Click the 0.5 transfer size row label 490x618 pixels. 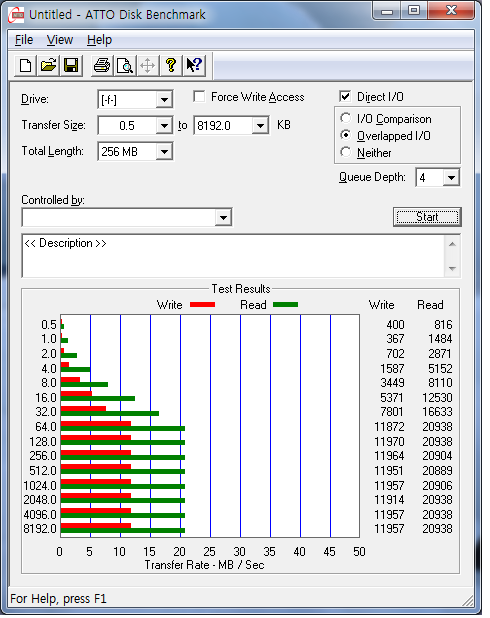tap(49, 325)
